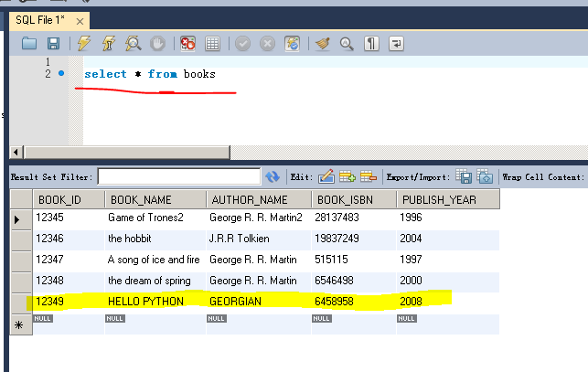
Task: Insert a new row icon
Action: click(x=347, y=176)
